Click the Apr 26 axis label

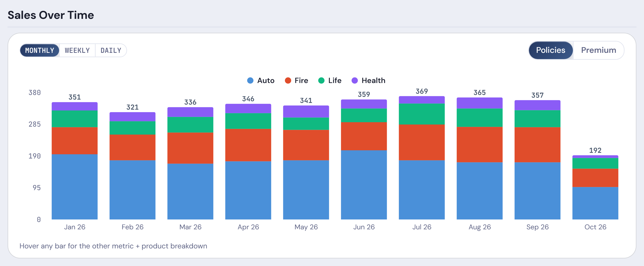pyautogui.click(x=248, y=227)
